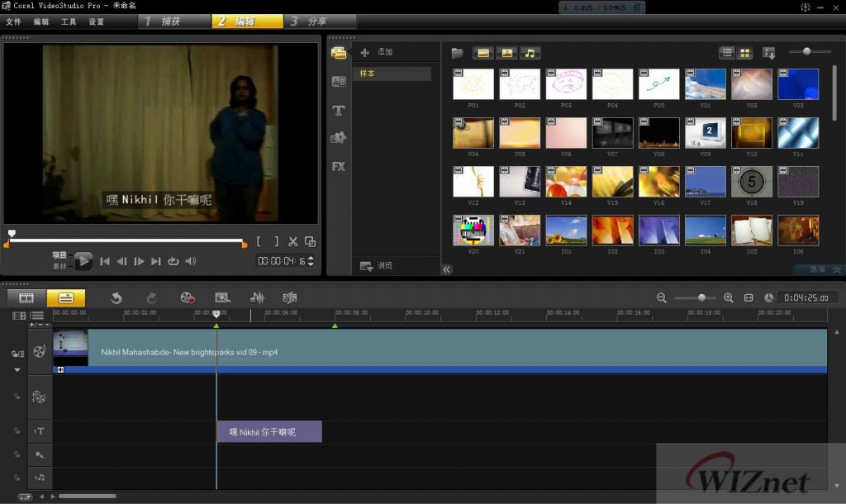Open the Record/Capture option tool
This screenshot has height=504, width=846.
[188, 297]
